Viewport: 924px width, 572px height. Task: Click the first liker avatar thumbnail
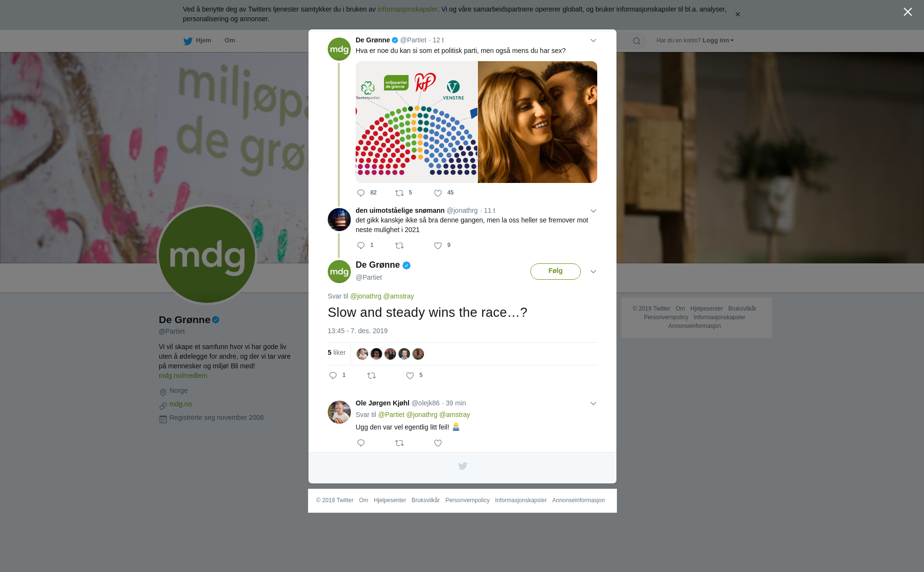pyautogui.click(x=362, y=354)
